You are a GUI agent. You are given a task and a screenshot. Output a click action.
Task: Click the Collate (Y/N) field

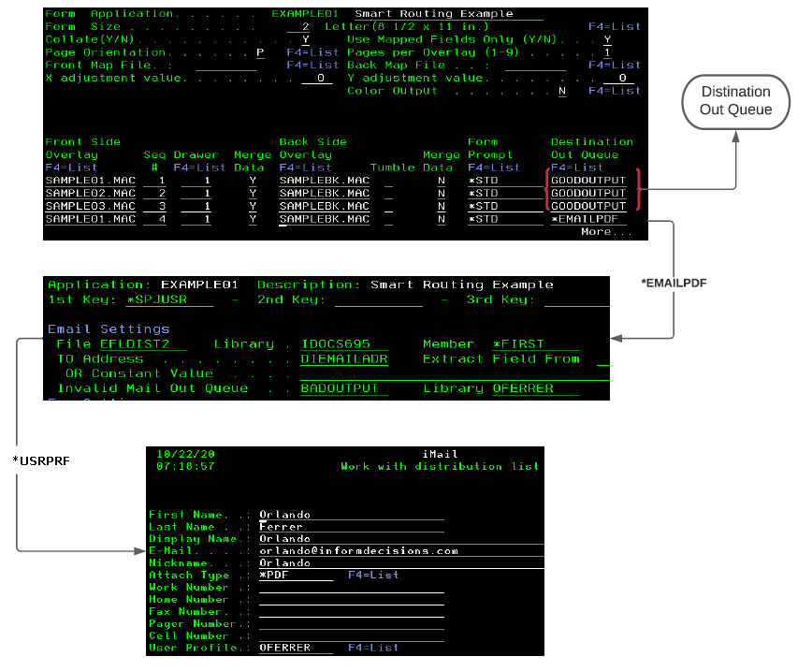tap(306, 39)
